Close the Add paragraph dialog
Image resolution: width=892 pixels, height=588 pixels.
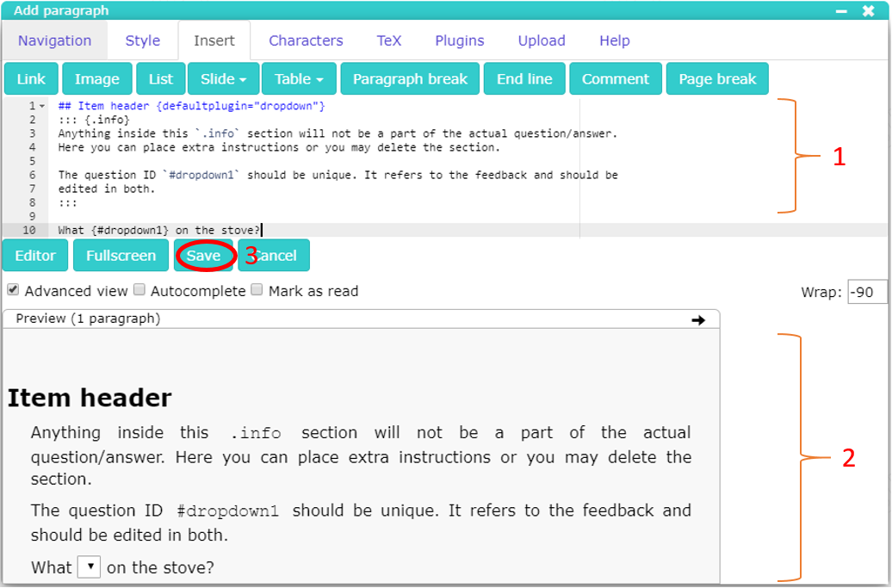click(x=868, y=11)
